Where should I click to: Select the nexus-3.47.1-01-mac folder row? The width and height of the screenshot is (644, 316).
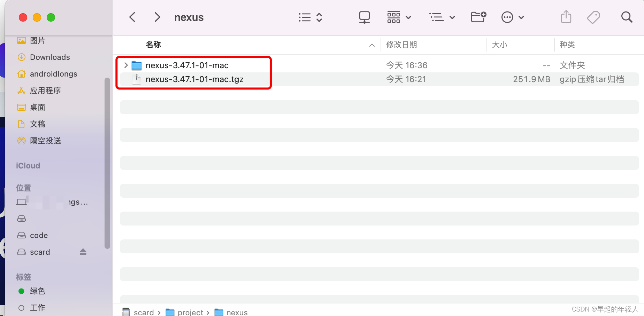click(379, 65)
